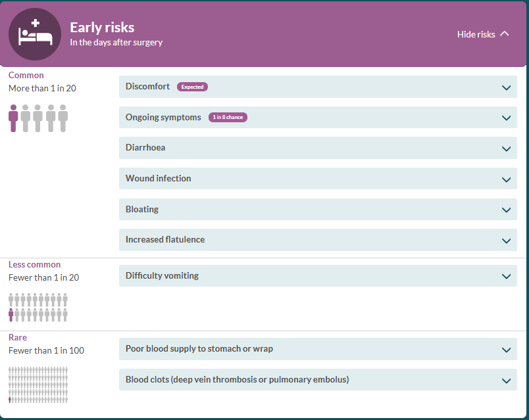Open the Discomfort risk row
Image resolution: width=529 pixels, height=420 pixels.
click(x=318, y=87)
